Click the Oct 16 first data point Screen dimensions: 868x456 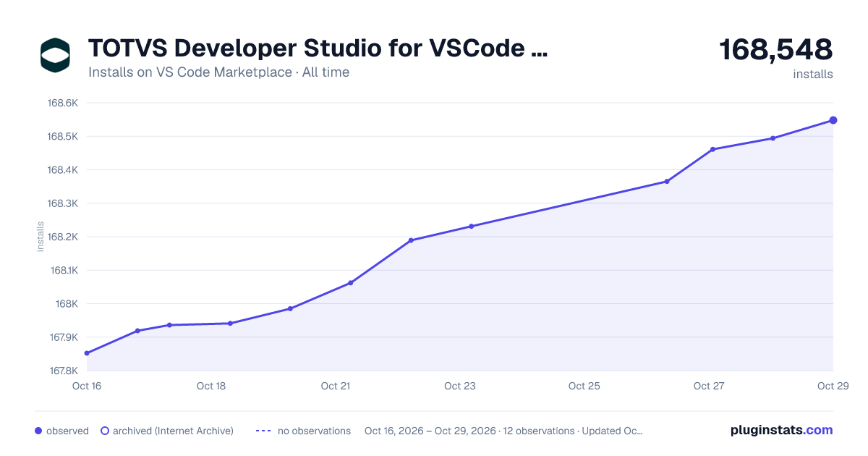87,353
